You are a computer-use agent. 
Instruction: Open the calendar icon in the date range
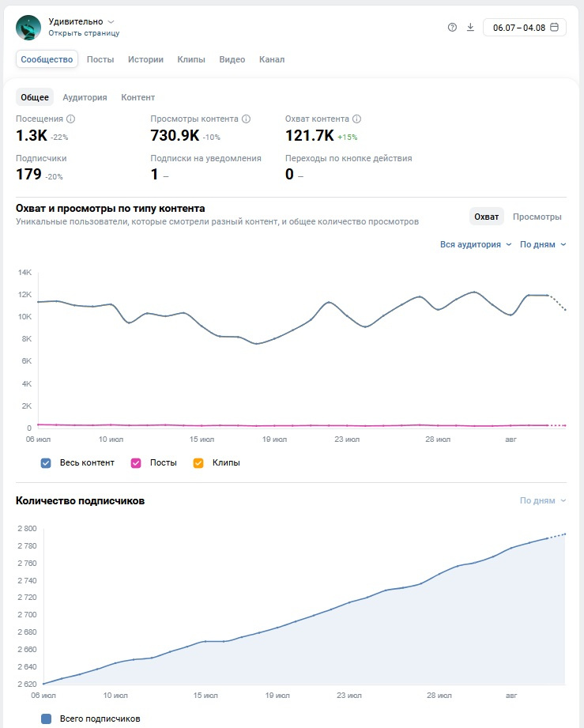[554, 28]
